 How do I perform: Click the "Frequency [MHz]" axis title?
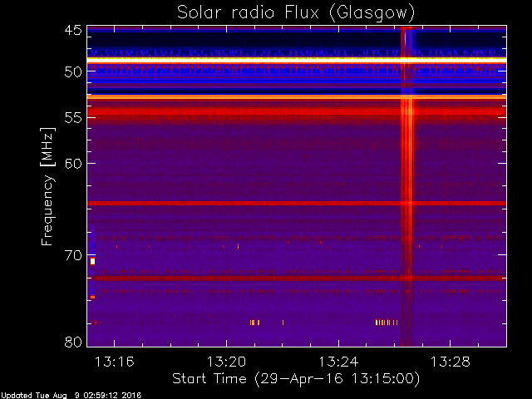click(x=48, y=186)
